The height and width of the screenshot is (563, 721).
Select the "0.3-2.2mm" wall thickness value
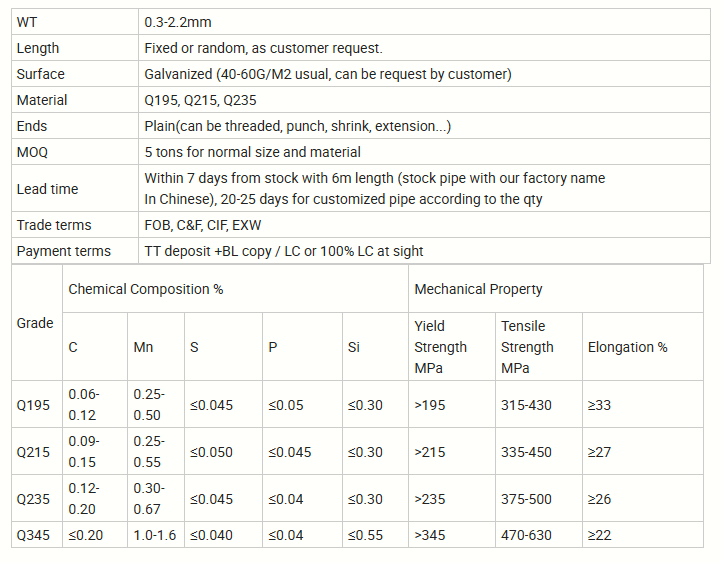[x=178, y=21]
